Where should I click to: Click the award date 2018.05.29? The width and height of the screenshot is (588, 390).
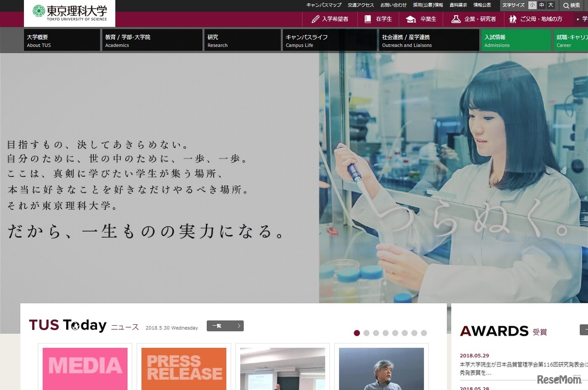pyautogui.click(x=474, y=356)
